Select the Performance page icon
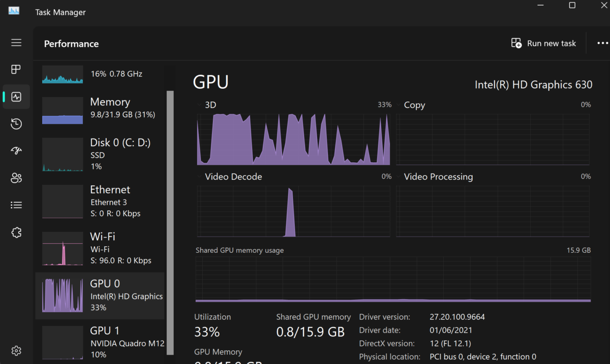This screenshot has width=610, height=364. (x=16, y=96)
